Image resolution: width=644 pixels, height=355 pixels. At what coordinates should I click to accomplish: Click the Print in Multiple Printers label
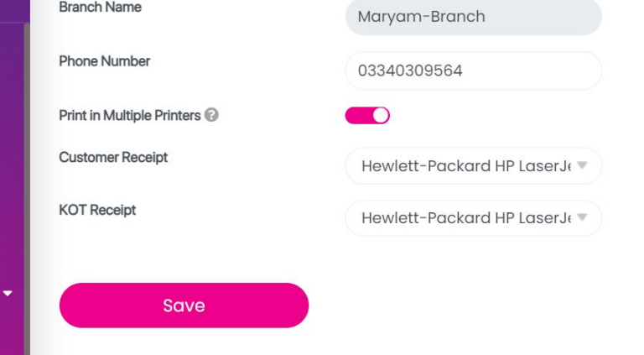pos(129,116)
